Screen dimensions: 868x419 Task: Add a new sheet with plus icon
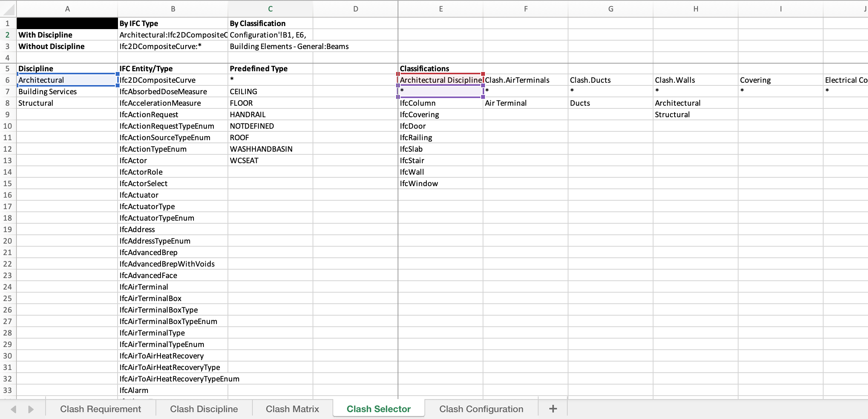[553, 409]
